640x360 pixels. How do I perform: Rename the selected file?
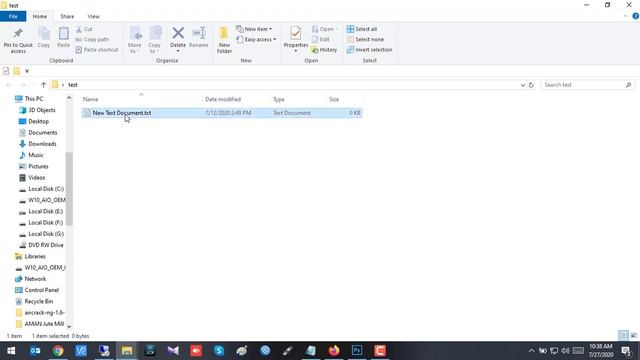coord(199,38)
